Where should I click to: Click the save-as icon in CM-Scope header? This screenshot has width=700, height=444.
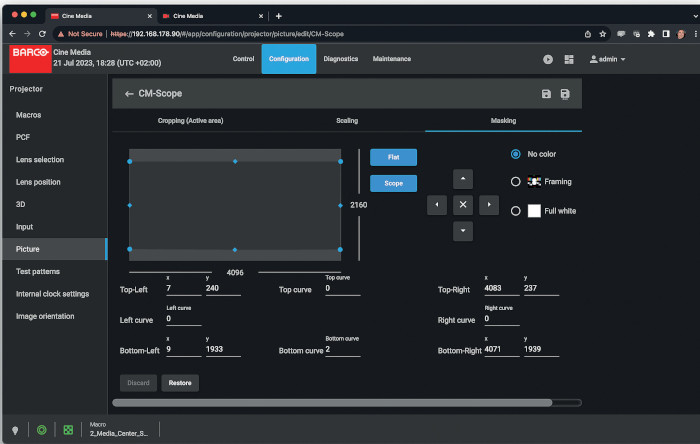565,94
